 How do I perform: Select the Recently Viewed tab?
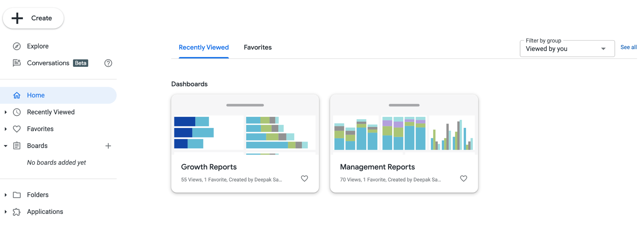[203, 47]
